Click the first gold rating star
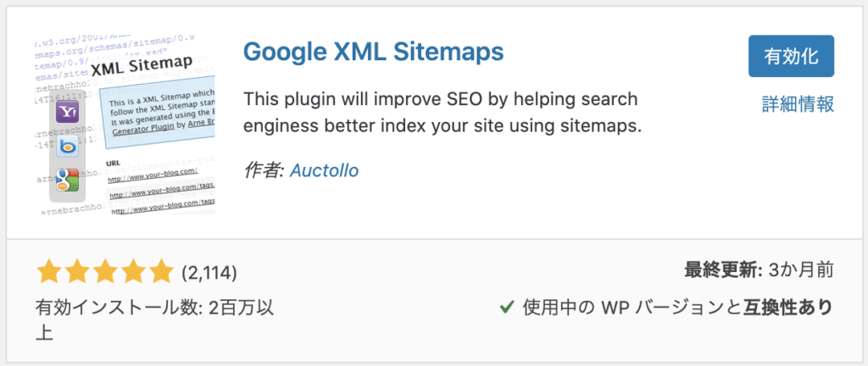This screenshot has height=366, width=868. (x=50, y=271)
